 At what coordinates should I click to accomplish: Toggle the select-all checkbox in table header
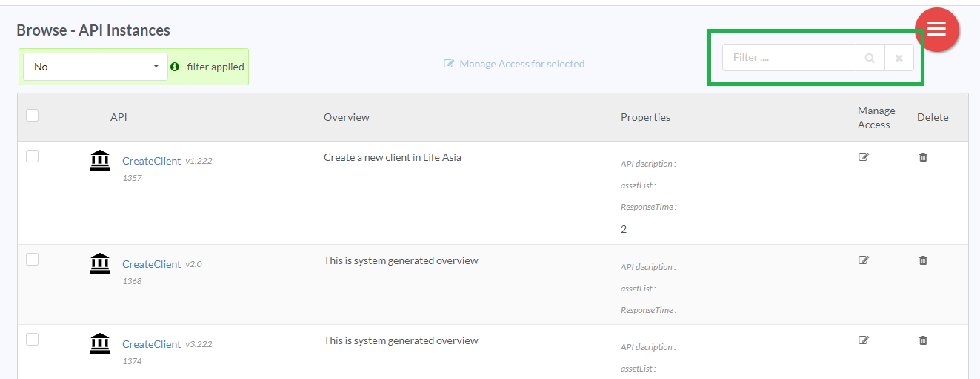tap(32, 115)
